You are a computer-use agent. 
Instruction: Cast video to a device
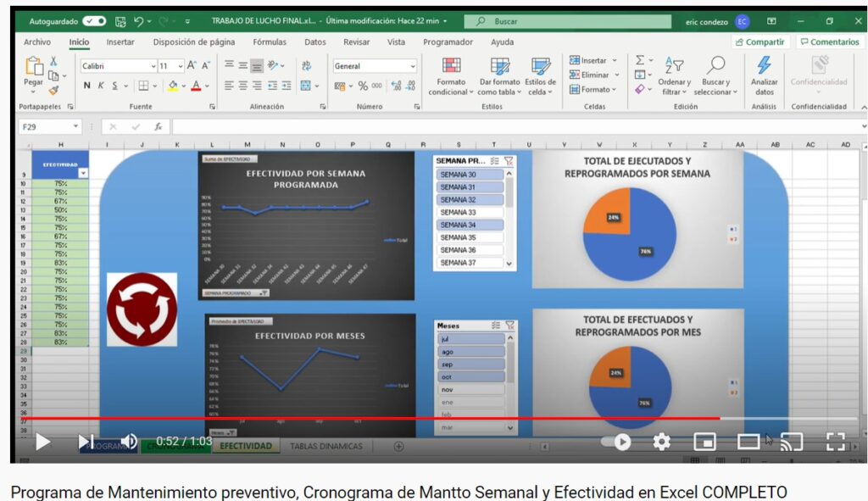(791, 442)
